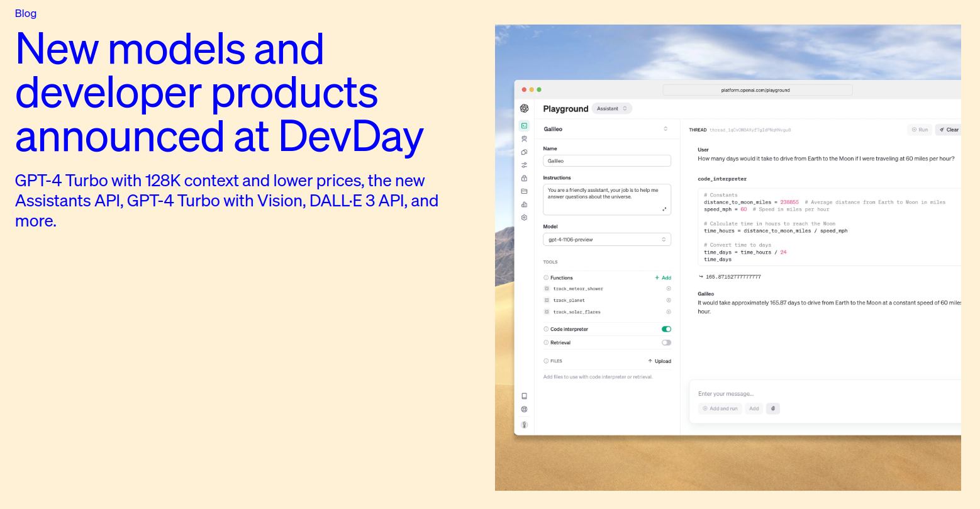Click the Add and run button

[720, 408]
